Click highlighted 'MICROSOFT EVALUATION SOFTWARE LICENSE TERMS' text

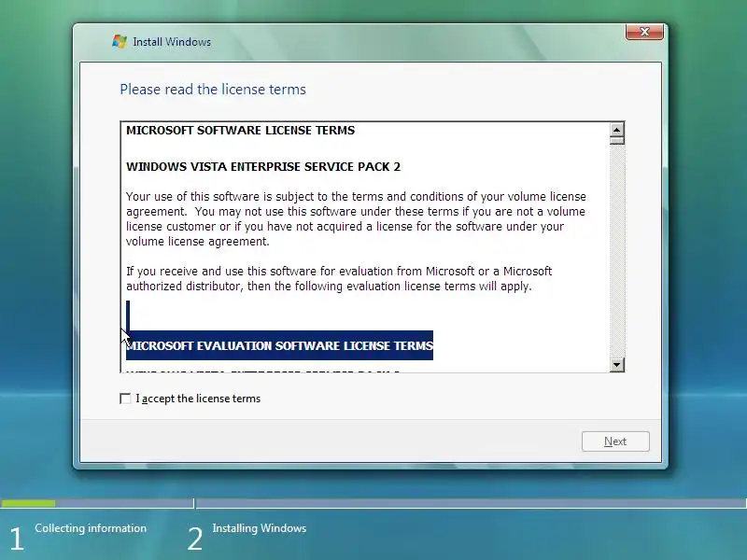(x=279, y=345)
